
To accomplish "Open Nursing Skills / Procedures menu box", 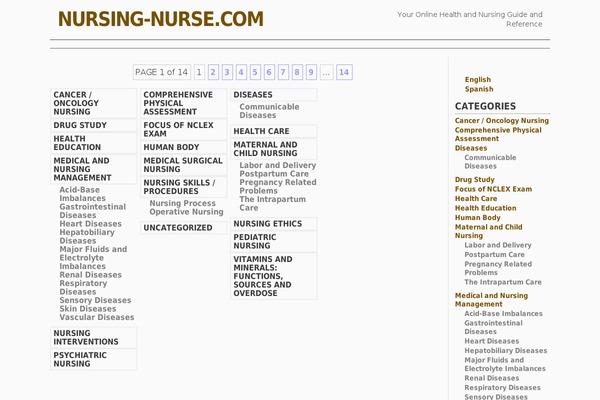I will 184,187.
